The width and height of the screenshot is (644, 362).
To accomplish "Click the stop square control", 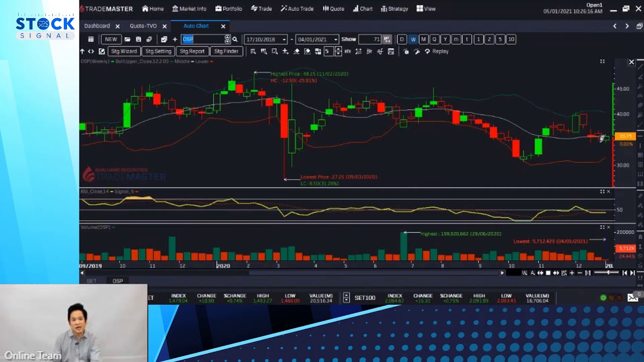I will click(548, 273).
